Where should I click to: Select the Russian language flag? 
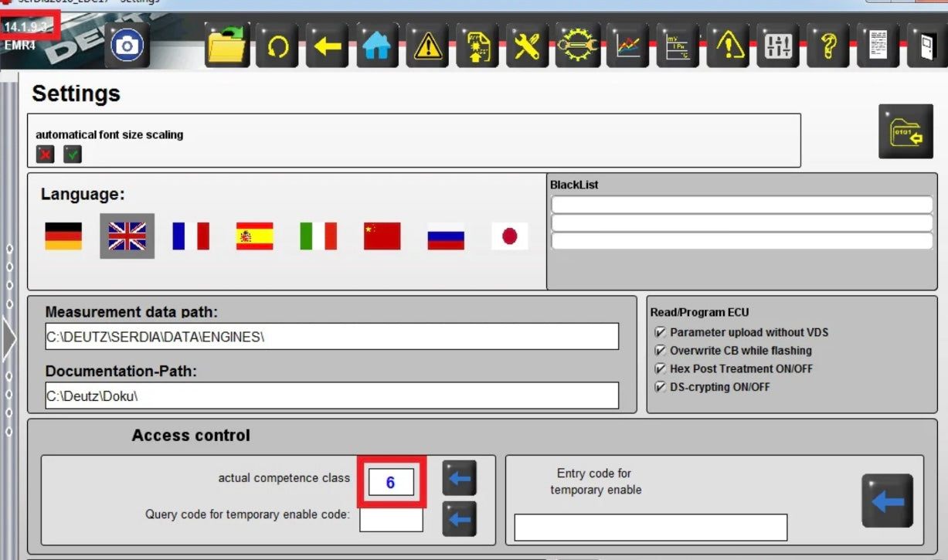click(444, 236)
